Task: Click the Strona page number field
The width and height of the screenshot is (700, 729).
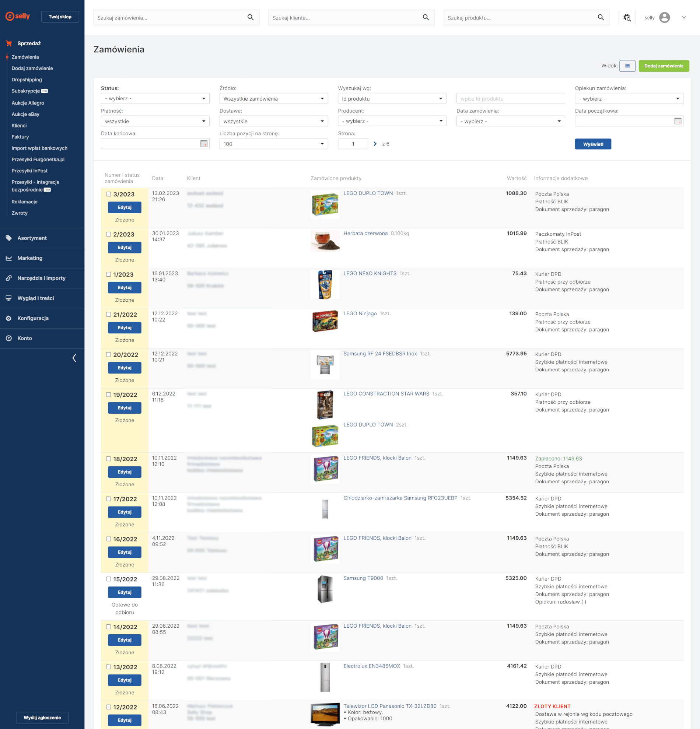Action: coord(353,144)
